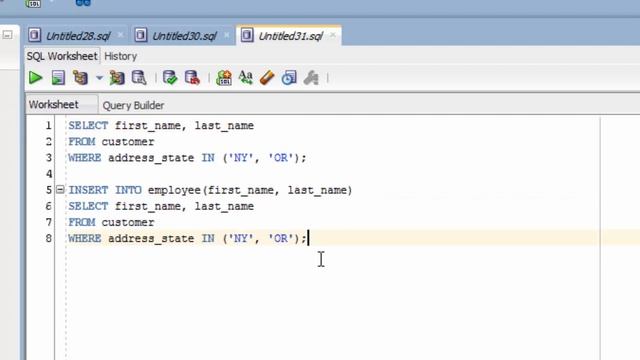Open the SQL Tuning Advisor icon
The height and width of the screenshot is (360, 640).
[x=139, y=78]
